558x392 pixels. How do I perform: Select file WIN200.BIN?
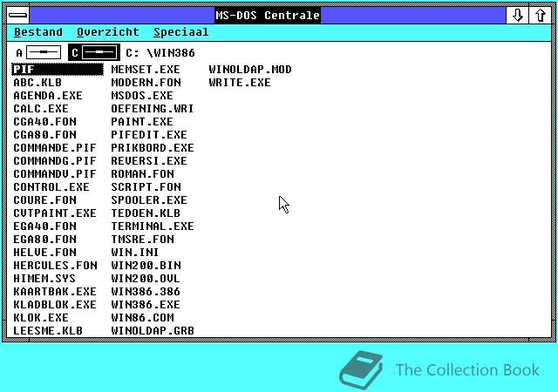tap(146, 266)
